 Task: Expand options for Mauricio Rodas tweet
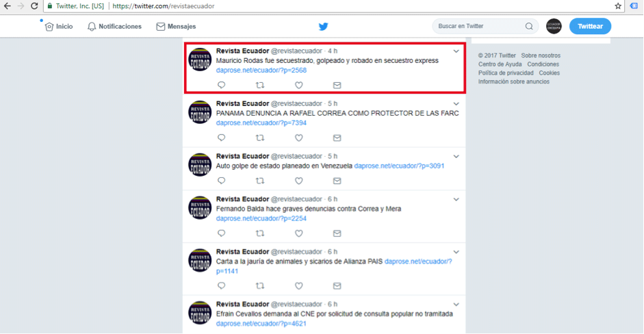click(x=456, y=51)
